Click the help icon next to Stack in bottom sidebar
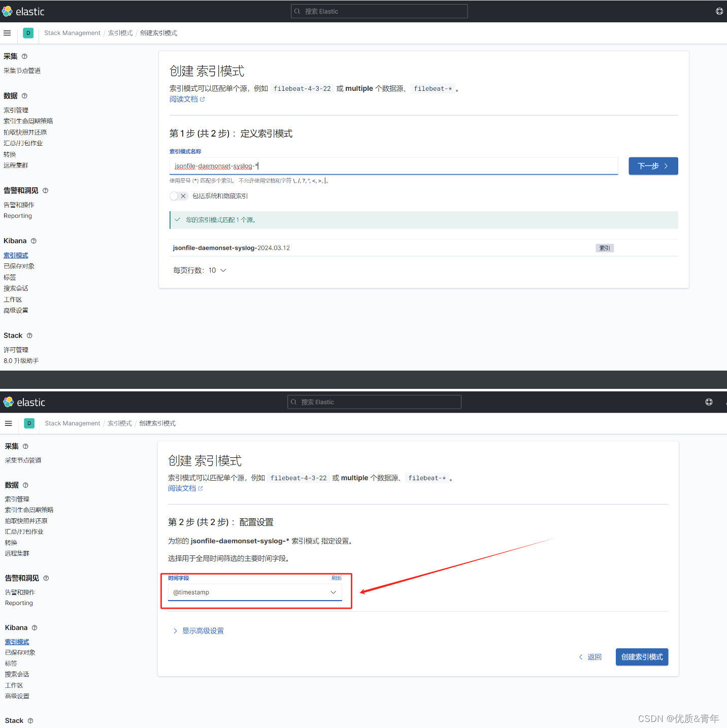 30,721
